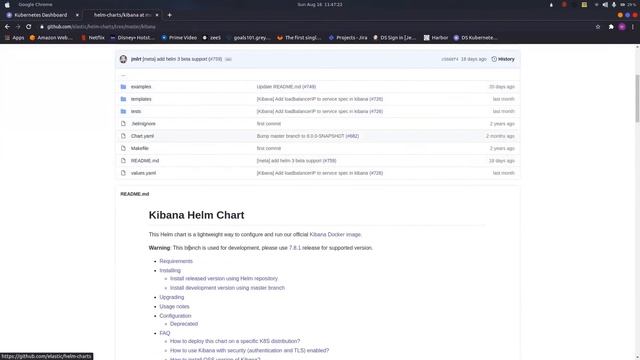Open the templates folder link
Screen dimensions: 640x360
pyautogui.click(x=141, y=99)
